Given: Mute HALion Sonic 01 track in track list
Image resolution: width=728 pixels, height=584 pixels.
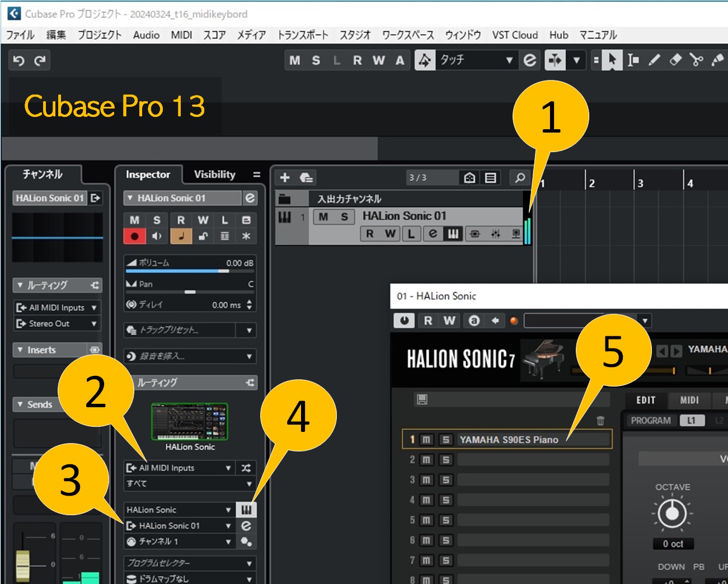Looking at the screenshot, I should tap(324, 216).
